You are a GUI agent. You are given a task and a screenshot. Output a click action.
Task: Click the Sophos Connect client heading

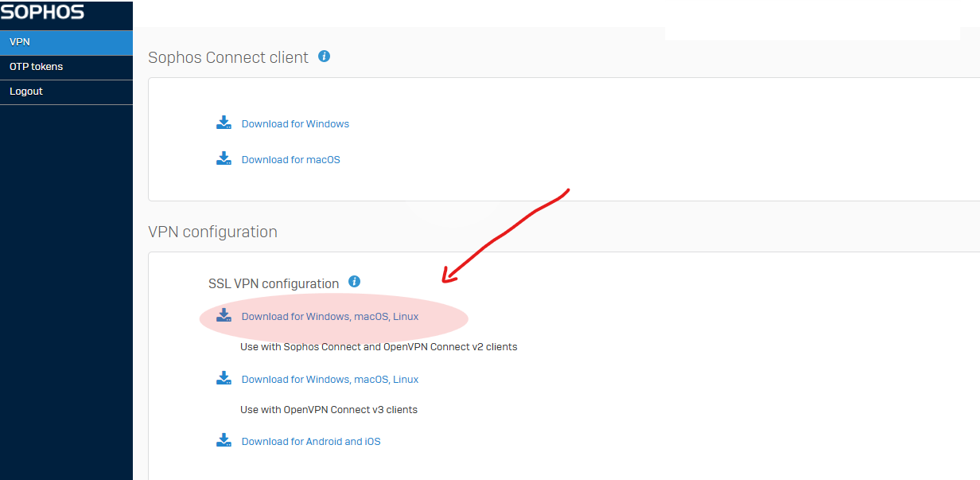pos(228,57)
